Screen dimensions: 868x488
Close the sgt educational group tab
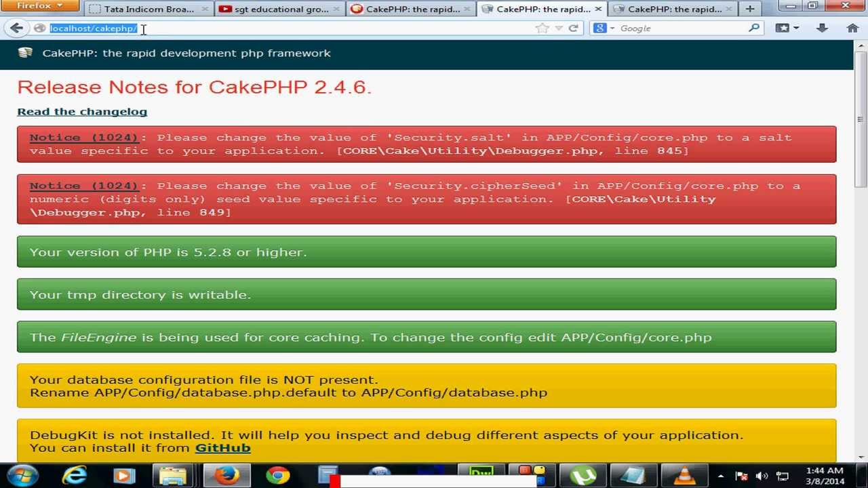(x=336, y=9)
